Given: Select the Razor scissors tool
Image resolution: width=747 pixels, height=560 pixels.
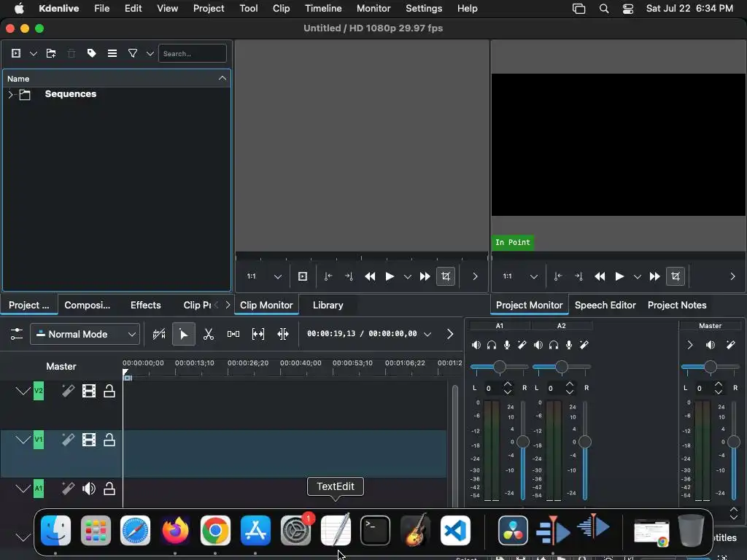Looking at the screenshot, I should coord(208,334).
